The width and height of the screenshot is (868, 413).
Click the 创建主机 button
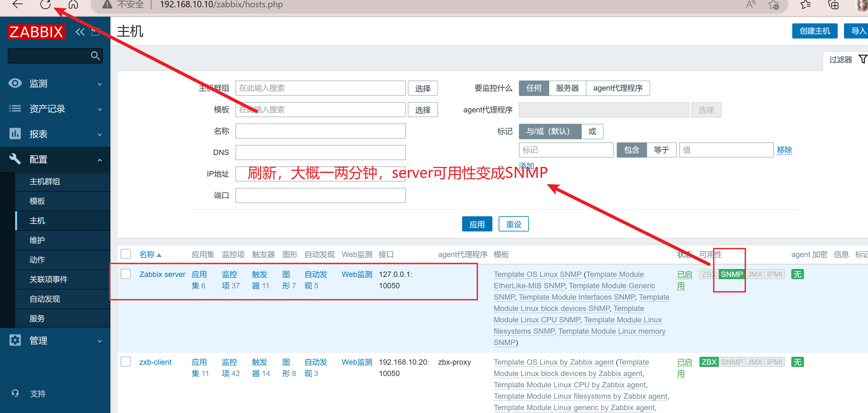814,31
